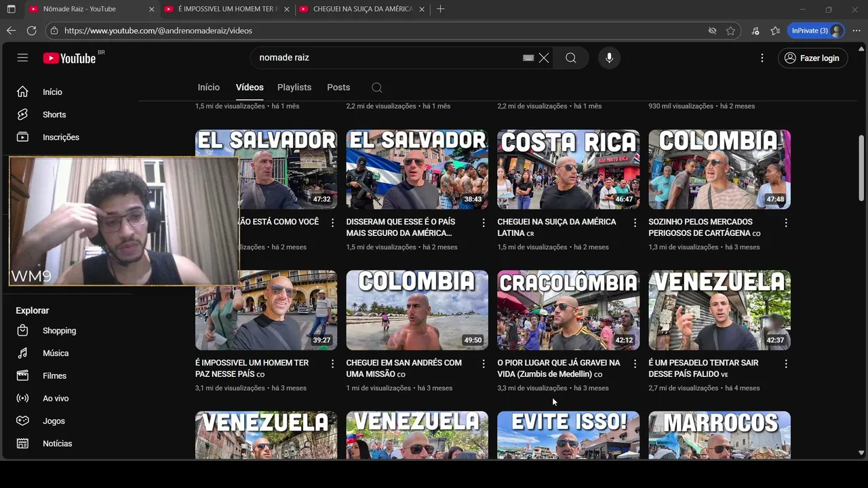The image size is (868, 488).
Task: Switch to the channel Início tab
Action: pyautogui.click(x=209, y=87)
